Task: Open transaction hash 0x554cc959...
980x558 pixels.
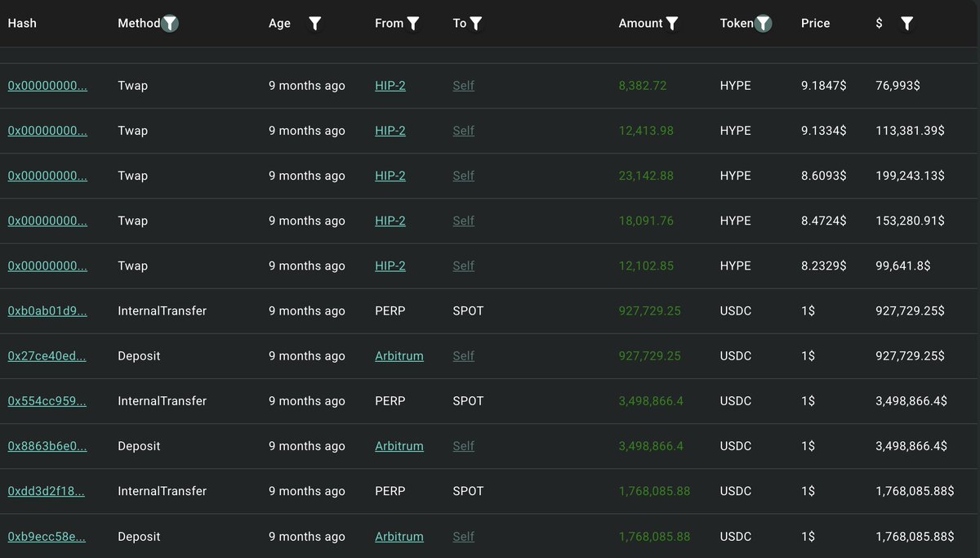Action: click(47, 401)
